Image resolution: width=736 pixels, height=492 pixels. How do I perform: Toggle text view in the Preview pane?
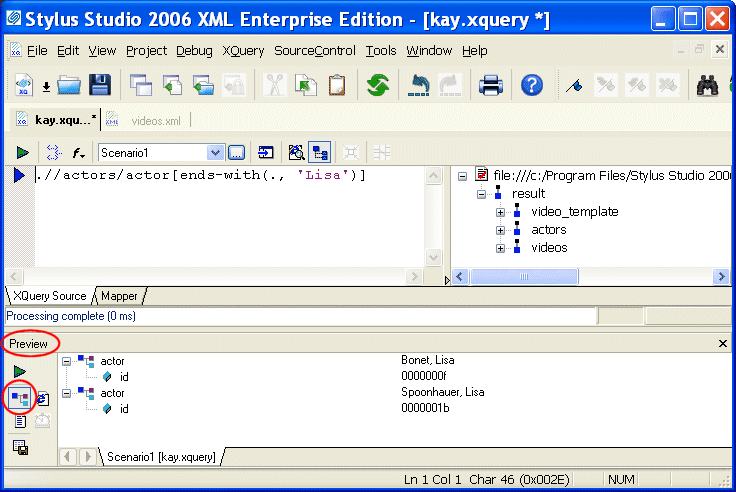(x=20, y=422)
